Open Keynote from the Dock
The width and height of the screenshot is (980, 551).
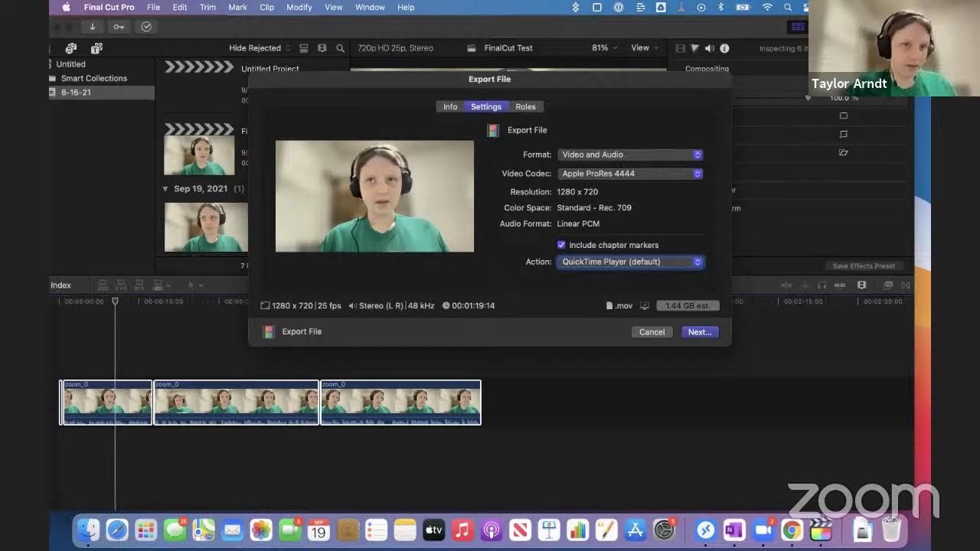tap(549, 530)
